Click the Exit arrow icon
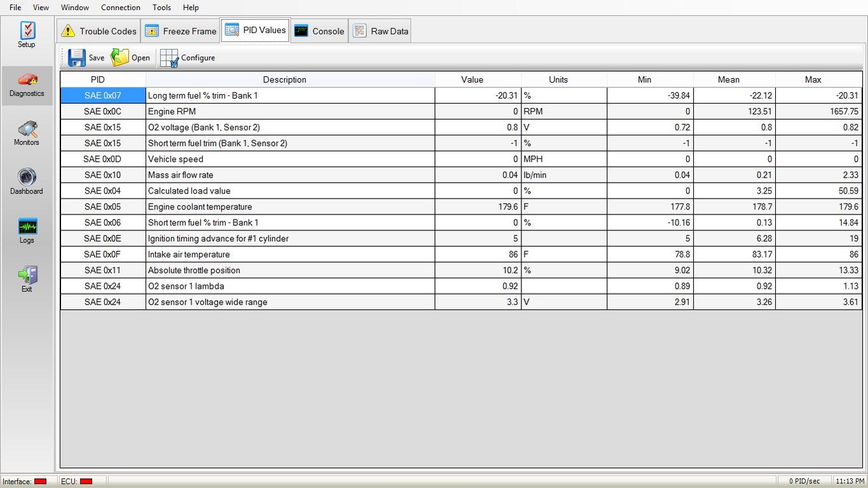Image resolution: width=868 pixels, height=488 pixels. [27, 275]
